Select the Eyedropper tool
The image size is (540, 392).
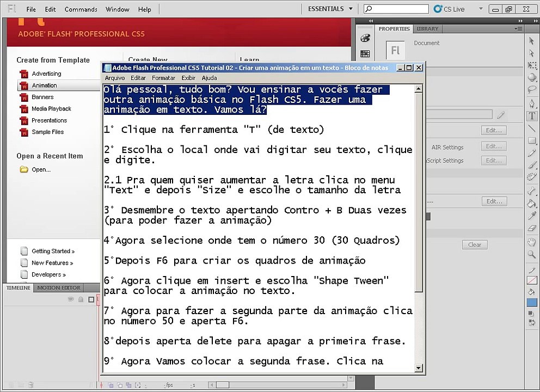coord(532,216)
